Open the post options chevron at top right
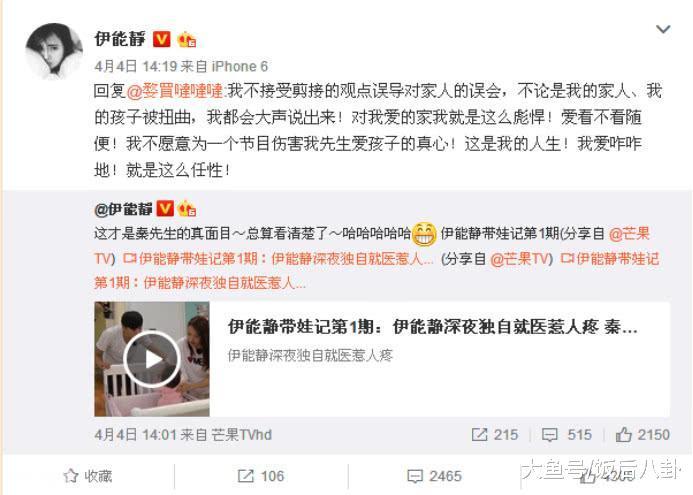The image size is (693, 495). (663, 30)
